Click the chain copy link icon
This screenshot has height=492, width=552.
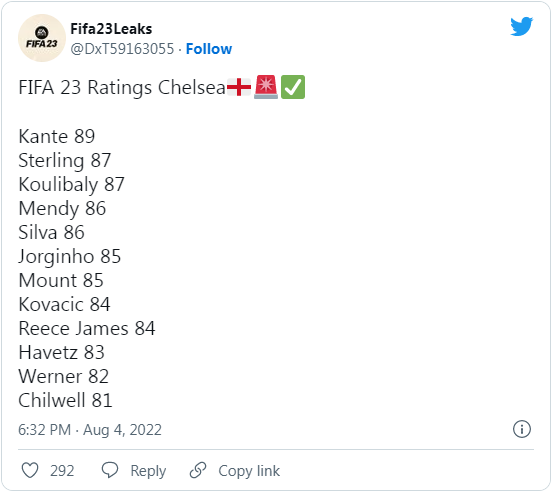click(198, 470)
